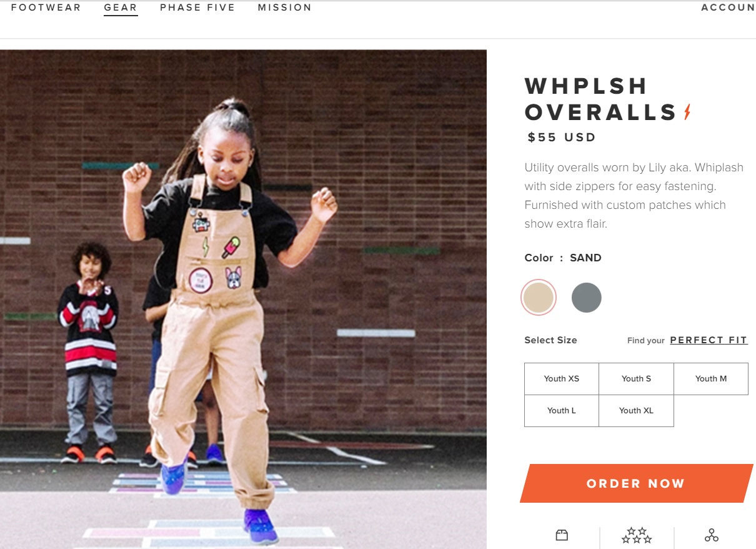The height and width of the screenshot is (549, 756).
Task: Choose the grey color swatch
Action: coord(586,297)
